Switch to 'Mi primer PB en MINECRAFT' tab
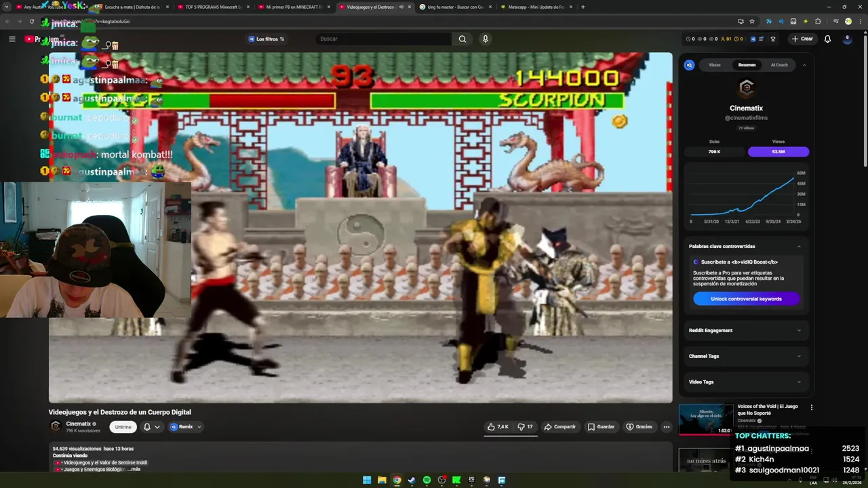 click(294, 7)
